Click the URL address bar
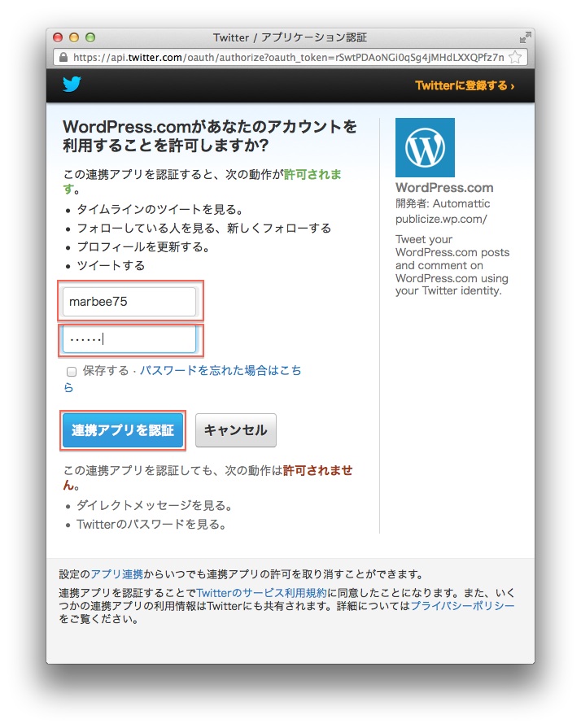The image size is (581, 728). coord(290,57)
